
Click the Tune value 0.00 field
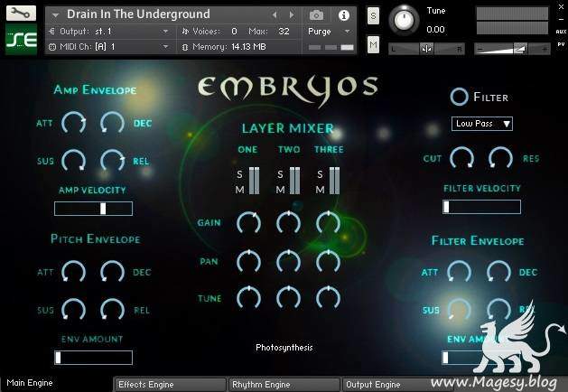pyautogui.click(x=435, y=29)
